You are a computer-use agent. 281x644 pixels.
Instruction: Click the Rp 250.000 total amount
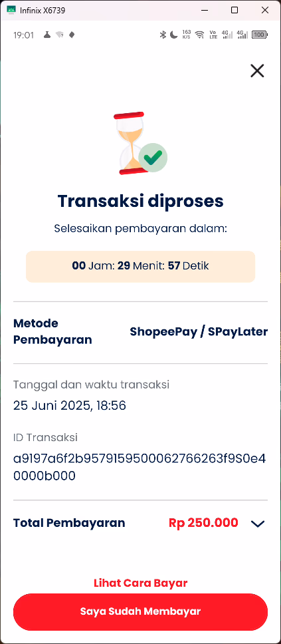203,523
